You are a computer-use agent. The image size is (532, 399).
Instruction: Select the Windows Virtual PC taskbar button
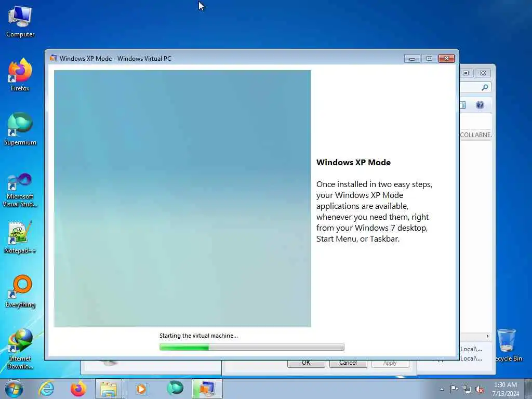pyautogui.click(x=207, y=389)
